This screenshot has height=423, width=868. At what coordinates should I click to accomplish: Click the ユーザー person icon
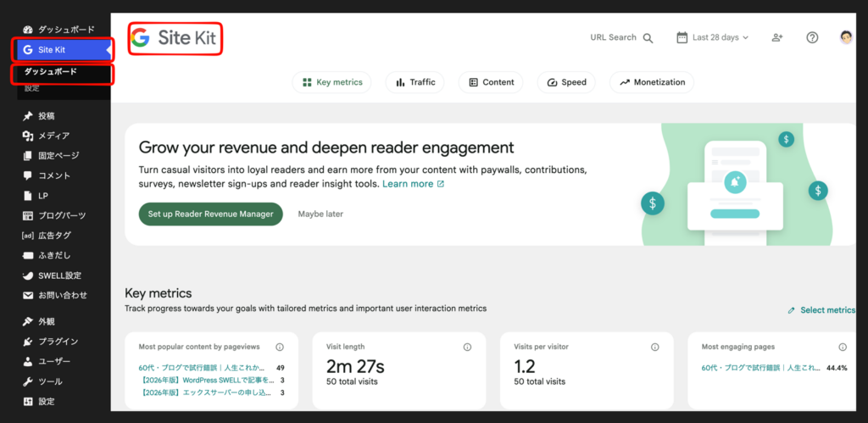28,362
